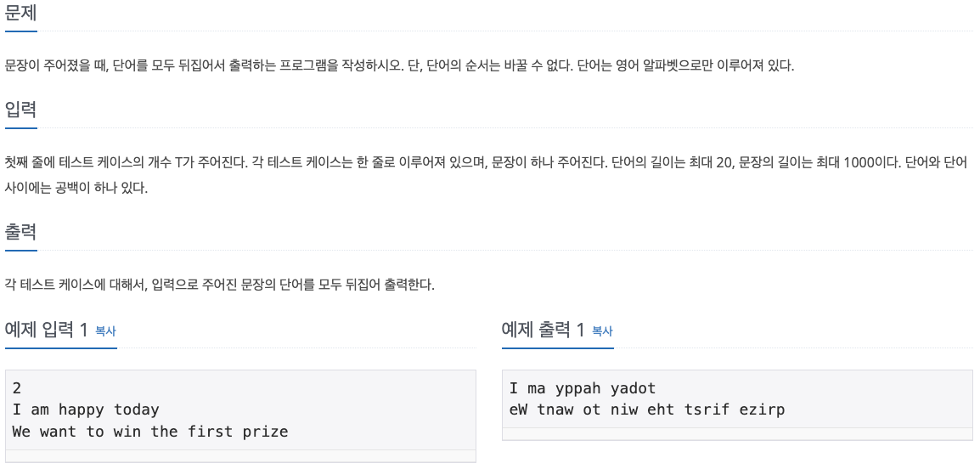
Task: Click the problem description paragraph under 문제
Action: (x=399, y=66)
